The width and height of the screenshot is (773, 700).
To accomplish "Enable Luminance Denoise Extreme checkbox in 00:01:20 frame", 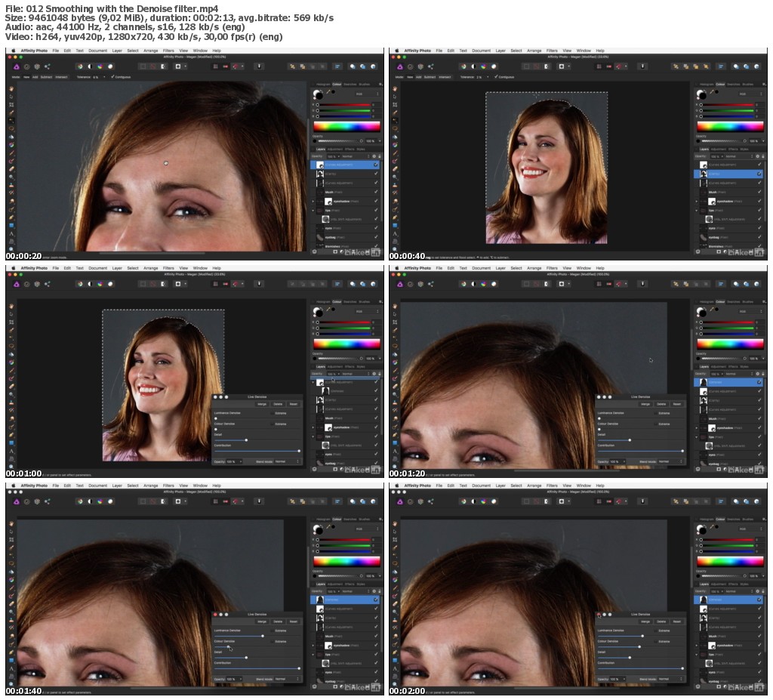I will pos(655,413).
